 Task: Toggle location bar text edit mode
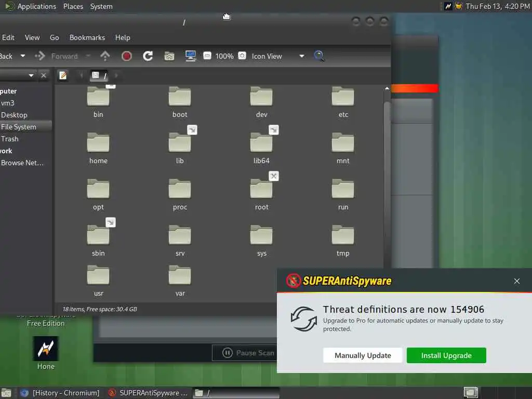(63, 75)
